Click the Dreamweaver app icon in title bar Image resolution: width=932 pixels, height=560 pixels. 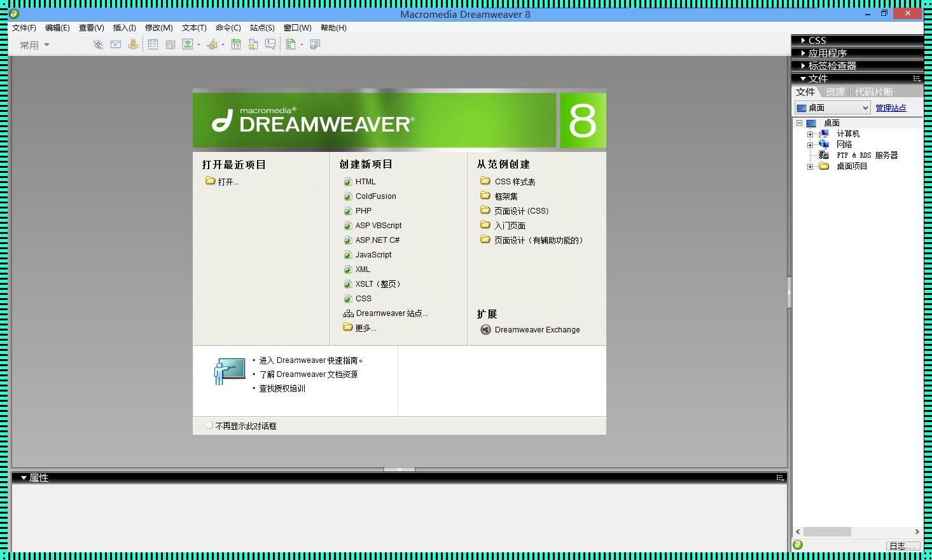point(14,13)
